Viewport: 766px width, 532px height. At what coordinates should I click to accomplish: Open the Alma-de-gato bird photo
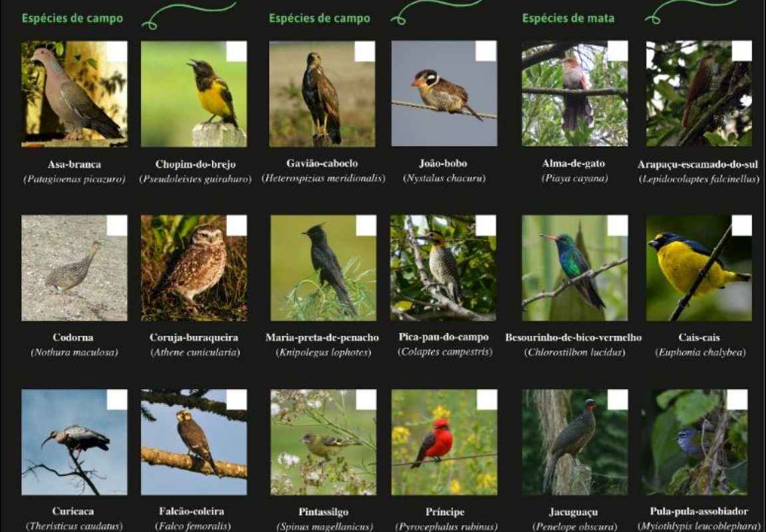point(574,94)
